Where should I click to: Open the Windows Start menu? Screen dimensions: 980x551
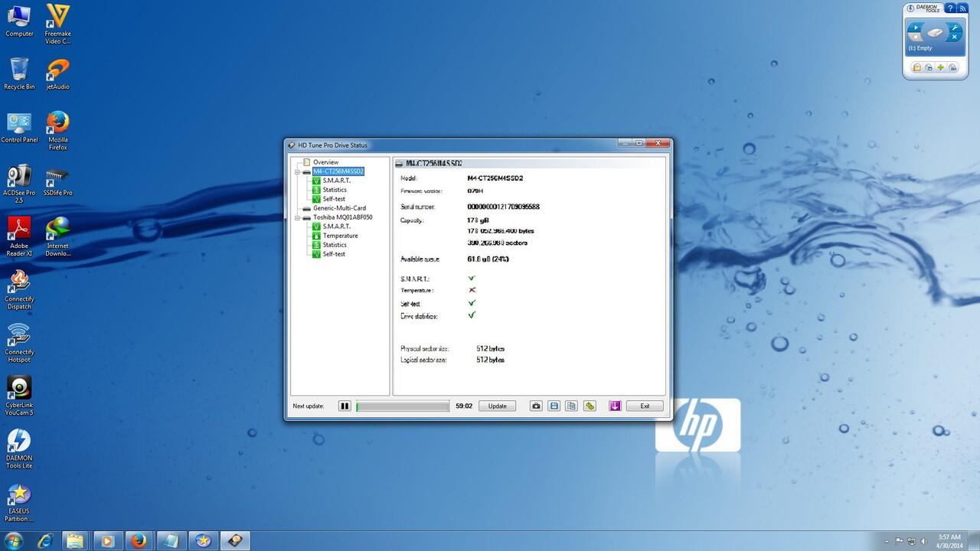tap(15, 540)
